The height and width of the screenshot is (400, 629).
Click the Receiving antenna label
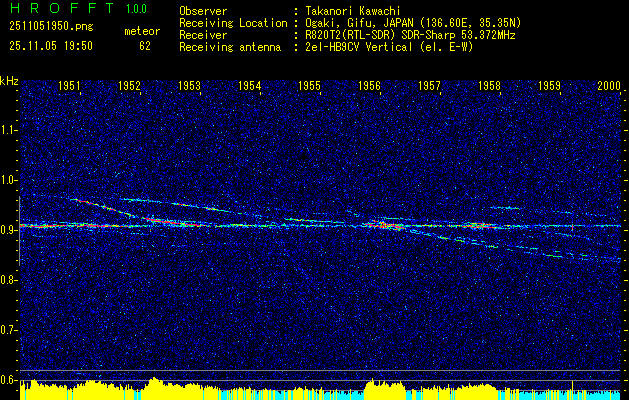click(230, 47)
